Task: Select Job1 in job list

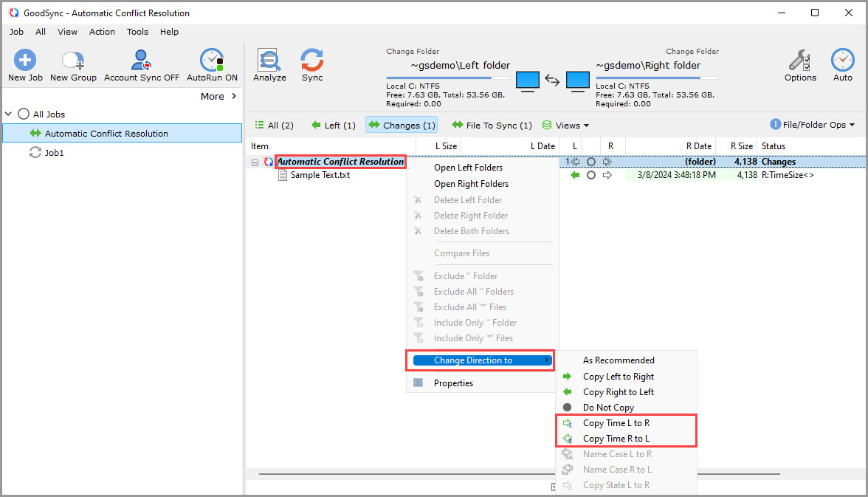Action: click(x=54, y=152)
